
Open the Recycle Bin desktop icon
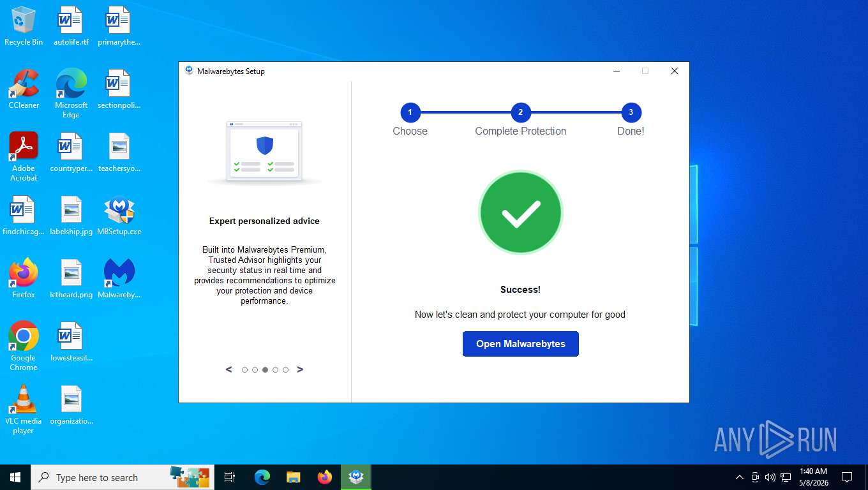pos(24,27)
